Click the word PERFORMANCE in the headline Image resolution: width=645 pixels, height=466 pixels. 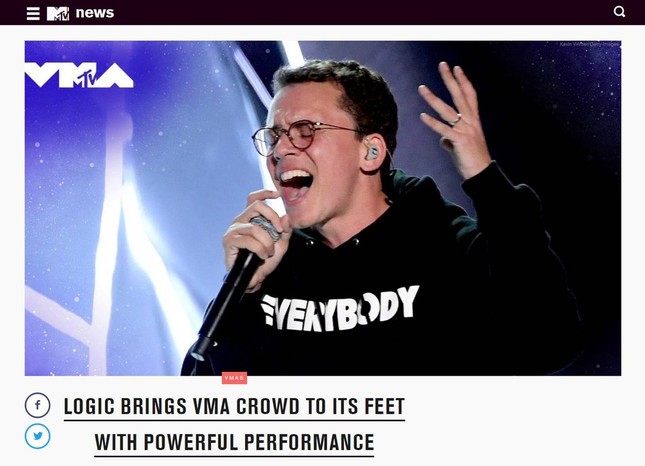309,442
